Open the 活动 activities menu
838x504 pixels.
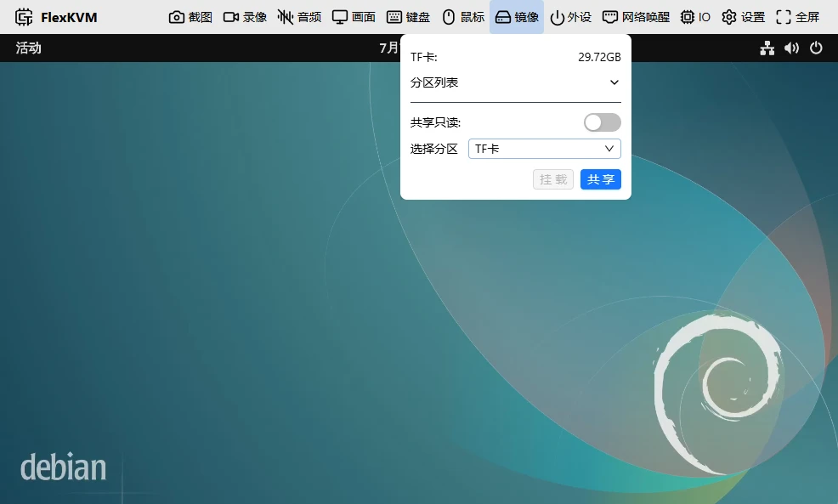coord(28,48)
